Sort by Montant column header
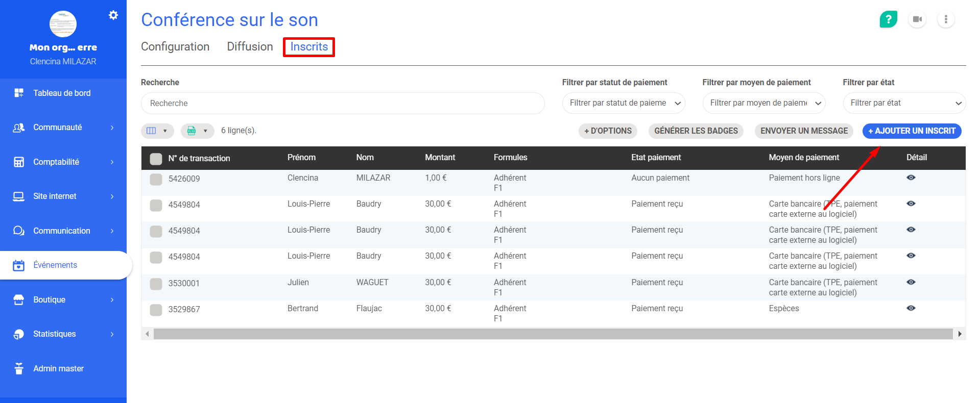The height and width of the screenshot is (403, 980). [x=440, y=158]
